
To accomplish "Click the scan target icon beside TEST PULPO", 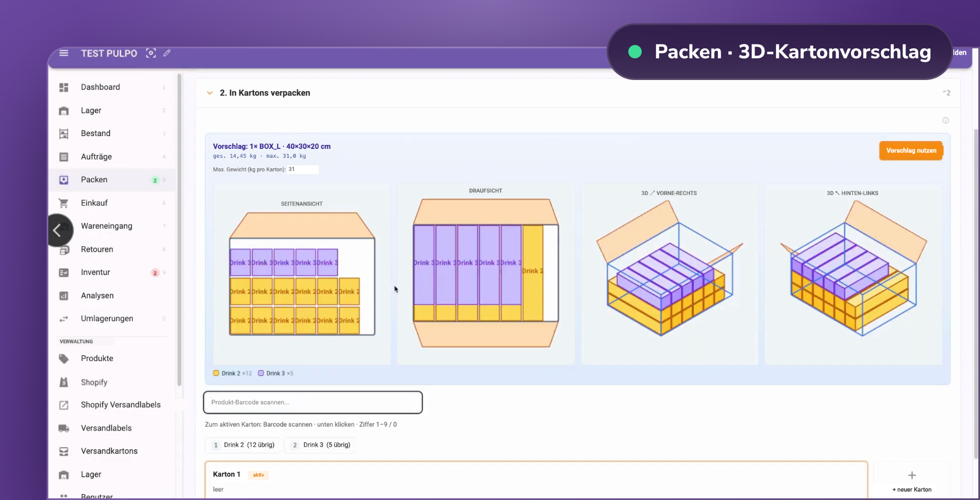I will pos(151,53).
